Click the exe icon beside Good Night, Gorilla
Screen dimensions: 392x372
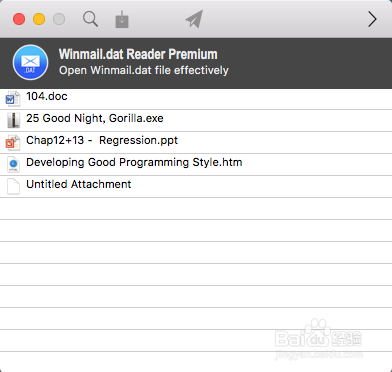point(13,120)
